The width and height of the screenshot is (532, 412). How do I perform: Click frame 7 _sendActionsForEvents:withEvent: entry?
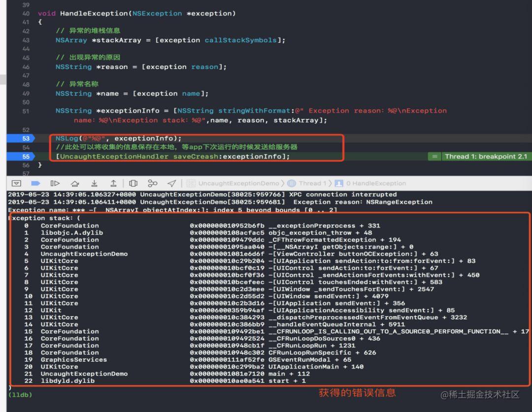(x=252, y=275)
